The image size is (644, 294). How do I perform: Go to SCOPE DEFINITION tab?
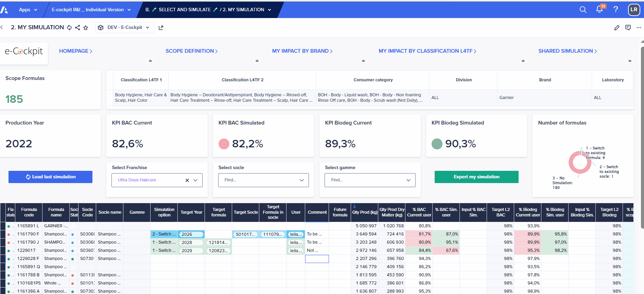tap(191, 51)
